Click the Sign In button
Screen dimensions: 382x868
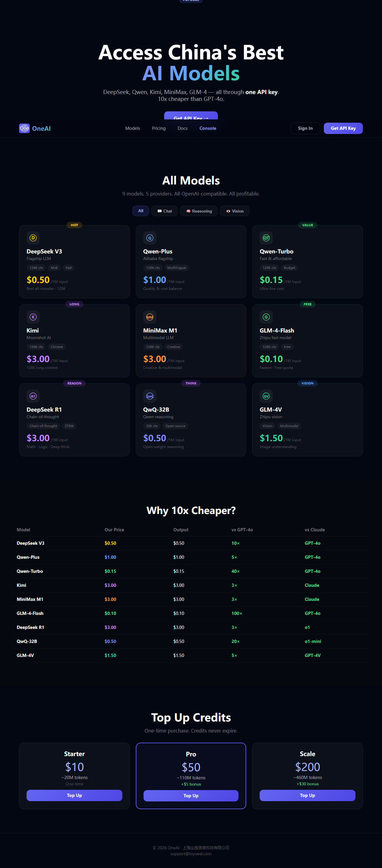(305, 128)
